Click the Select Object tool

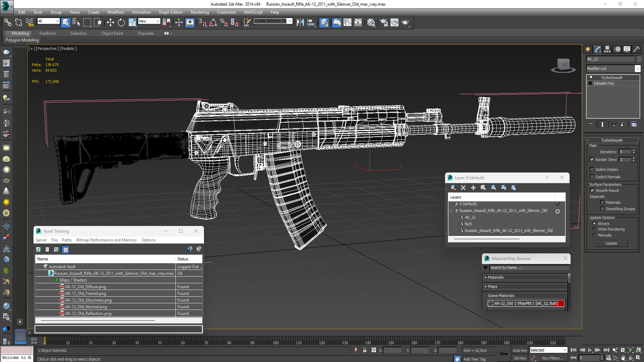tap(65, 22)
